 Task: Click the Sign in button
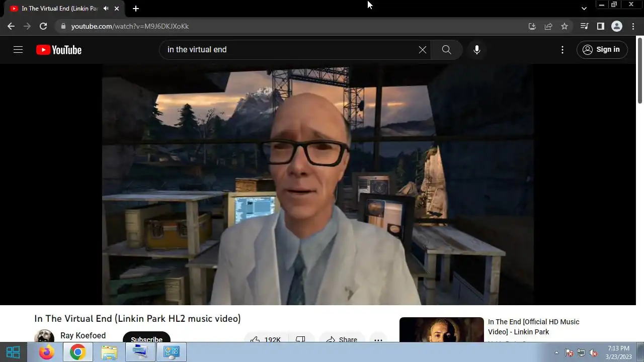point(602,49)
